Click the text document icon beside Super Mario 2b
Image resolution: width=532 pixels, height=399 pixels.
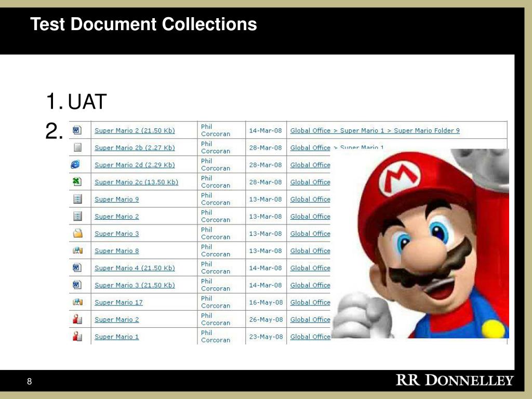click(78, 147)
